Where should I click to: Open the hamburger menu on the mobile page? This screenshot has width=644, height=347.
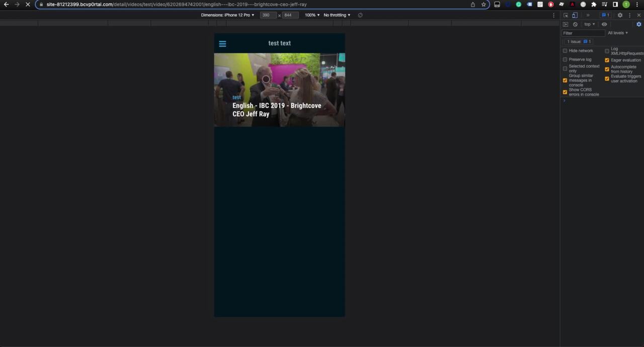(222, 44)
